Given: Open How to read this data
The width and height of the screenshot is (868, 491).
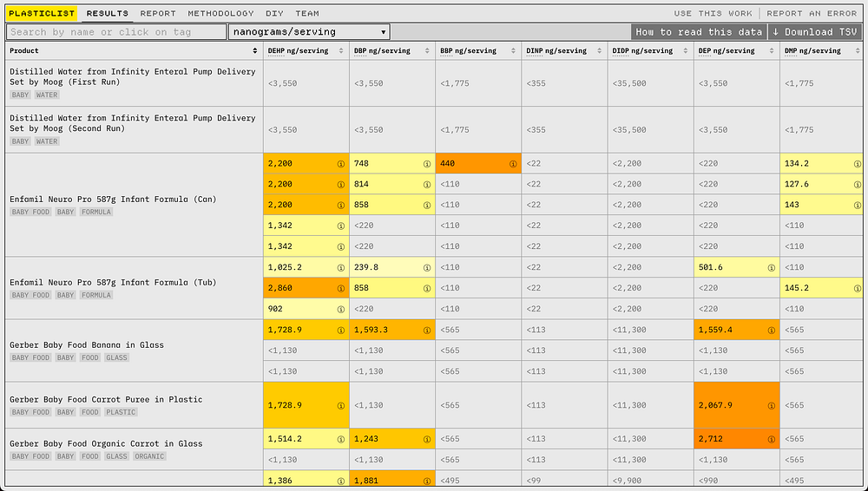Looking at the screenshot, I should tap(699, 31).
